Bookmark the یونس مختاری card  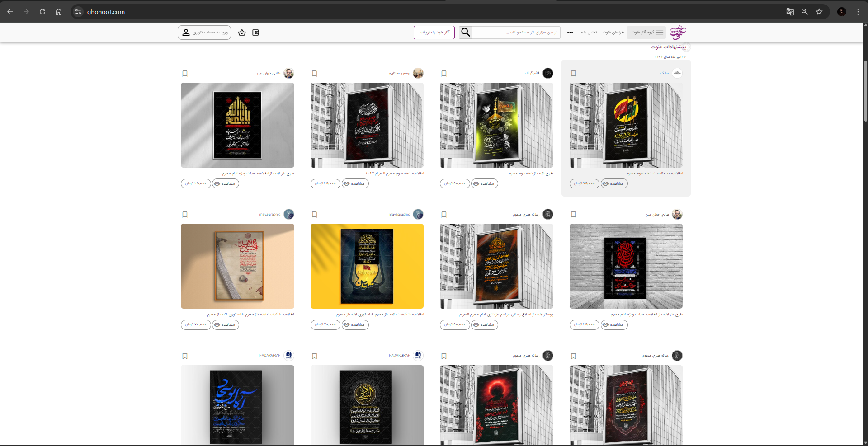coord(315,74)
